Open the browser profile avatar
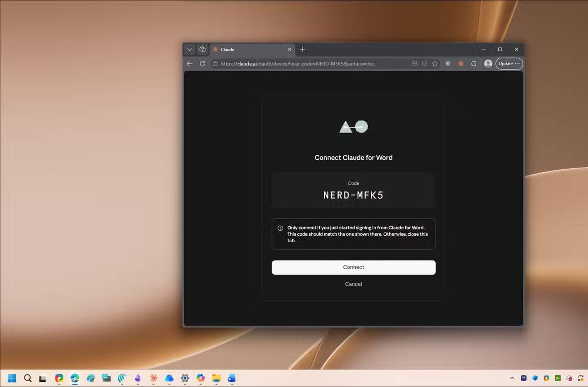 (x=488, y=64)
